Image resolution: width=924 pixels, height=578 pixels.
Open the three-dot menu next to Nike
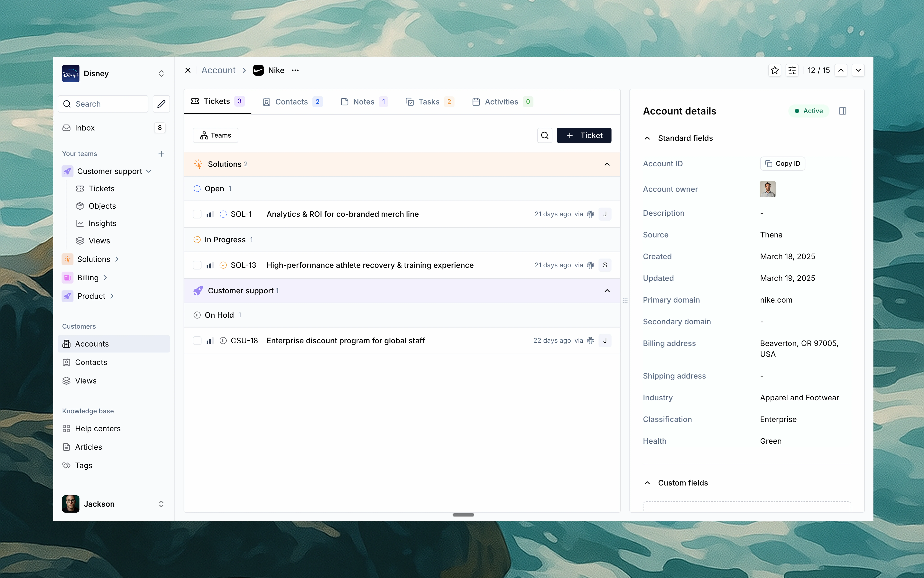(295, 70)
